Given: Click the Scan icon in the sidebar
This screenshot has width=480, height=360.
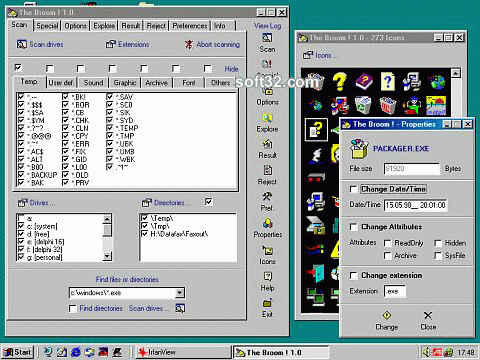Looking at the screenshot, I should click(267, 38).
